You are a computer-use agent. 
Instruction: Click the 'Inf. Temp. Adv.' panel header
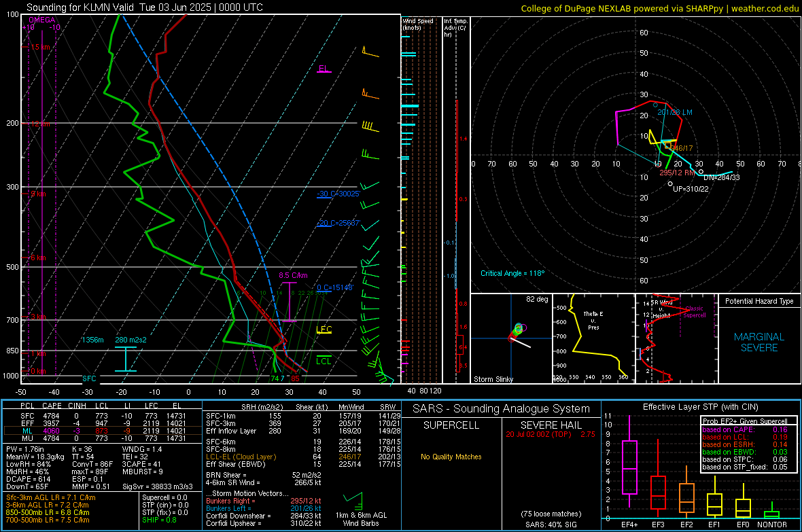pyautogui.click(x=455, y=28)
